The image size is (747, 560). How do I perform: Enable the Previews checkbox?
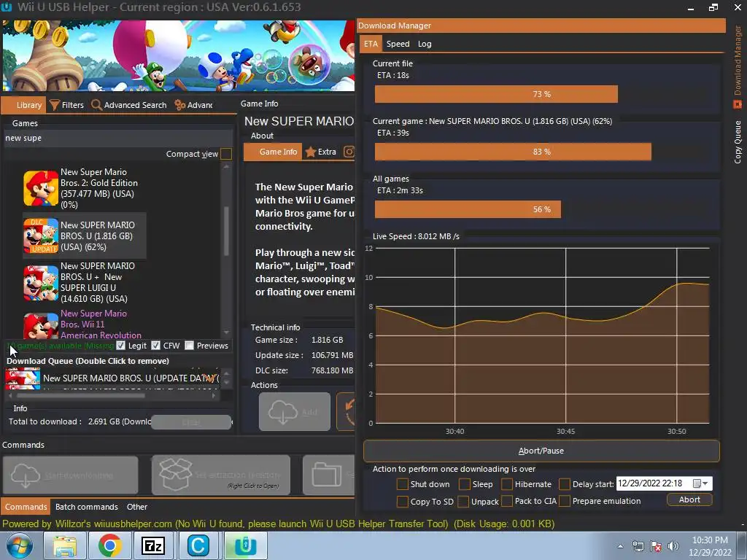tap(189, 345)
